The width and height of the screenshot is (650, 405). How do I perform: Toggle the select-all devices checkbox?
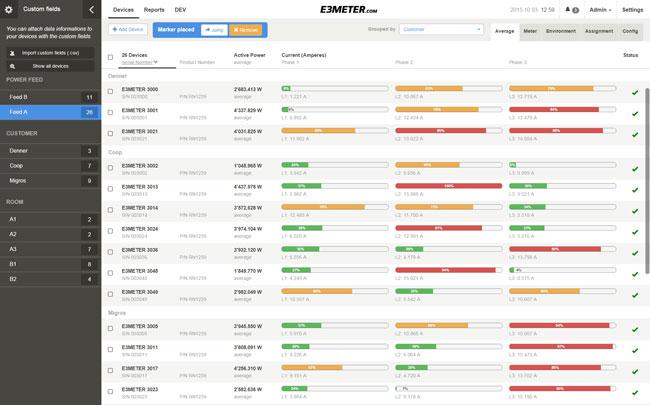[x=110, y=57]
